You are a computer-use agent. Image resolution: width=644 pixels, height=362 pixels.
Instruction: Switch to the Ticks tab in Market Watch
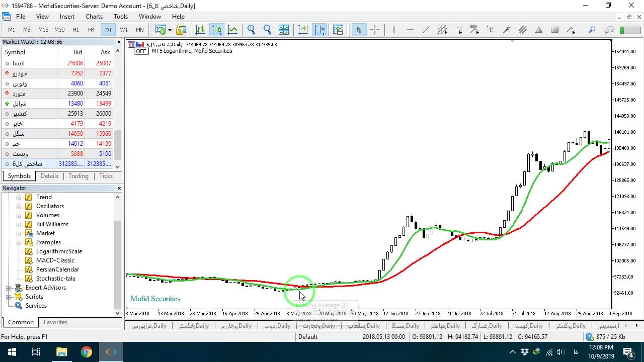(x=106, y=176)
